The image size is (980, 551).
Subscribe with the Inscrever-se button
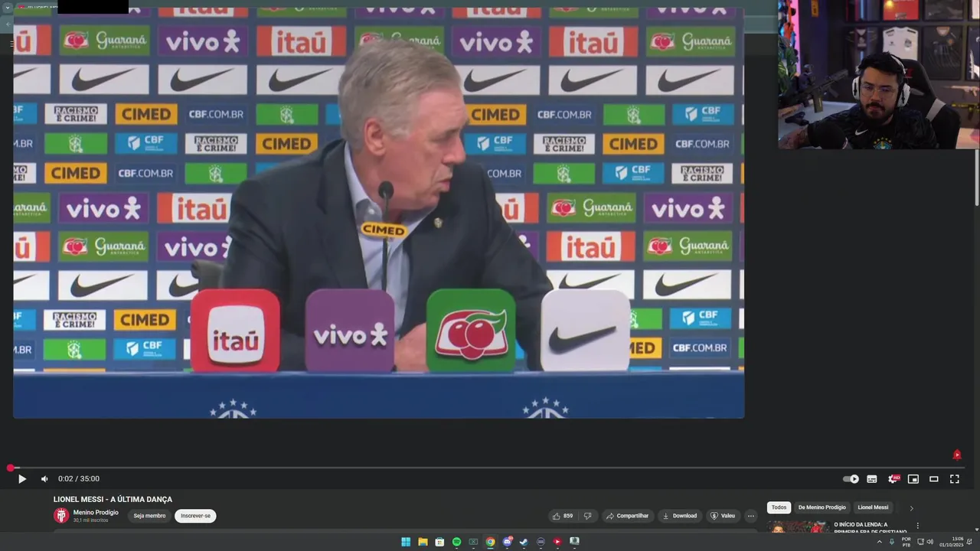point(195,516)
